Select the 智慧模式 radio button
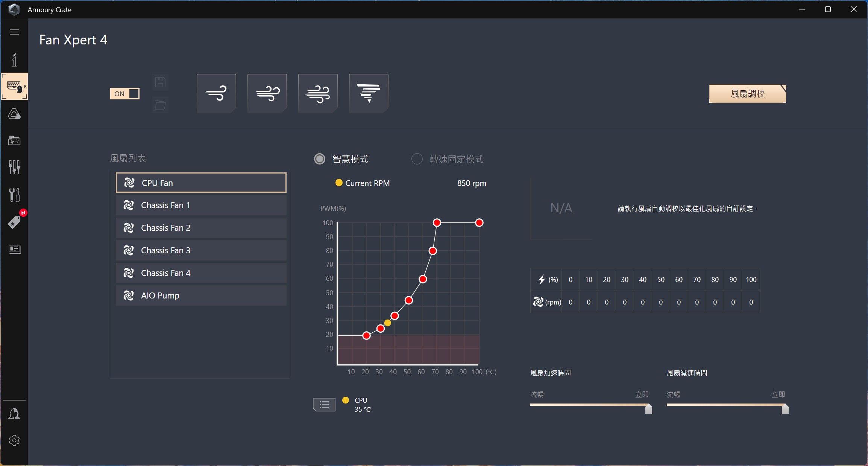The image size is (868, 466). (320, 159)
